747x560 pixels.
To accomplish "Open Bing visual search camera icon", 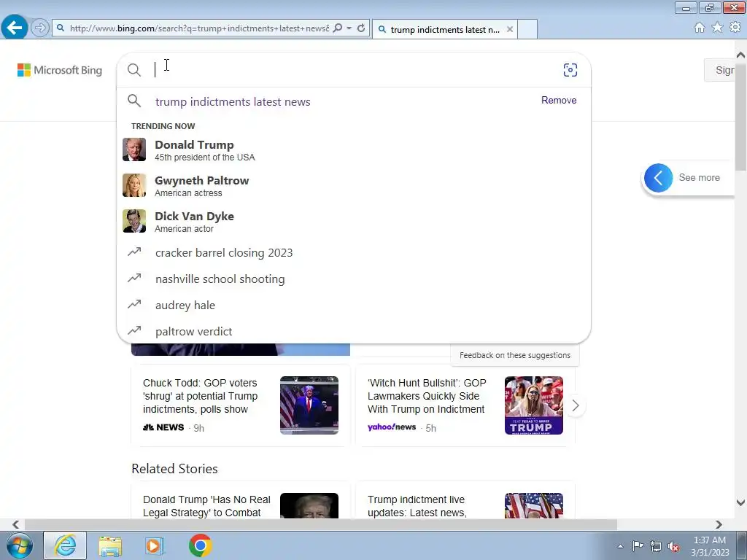I will (570, 70).
